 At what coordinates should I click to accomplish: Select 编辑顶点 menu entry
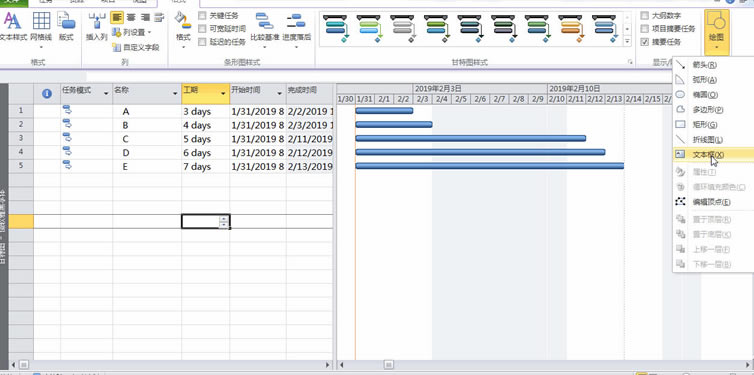click(711, 202)
